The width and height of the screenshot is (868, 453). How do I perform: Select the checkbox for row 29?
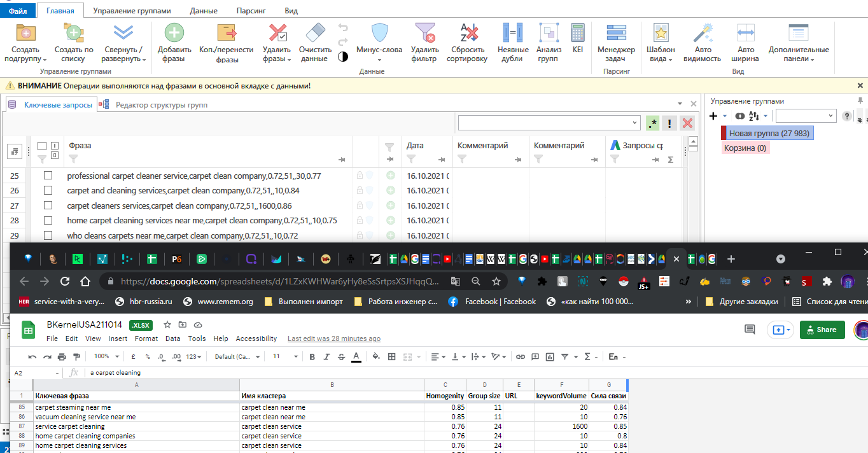[48, 235]
